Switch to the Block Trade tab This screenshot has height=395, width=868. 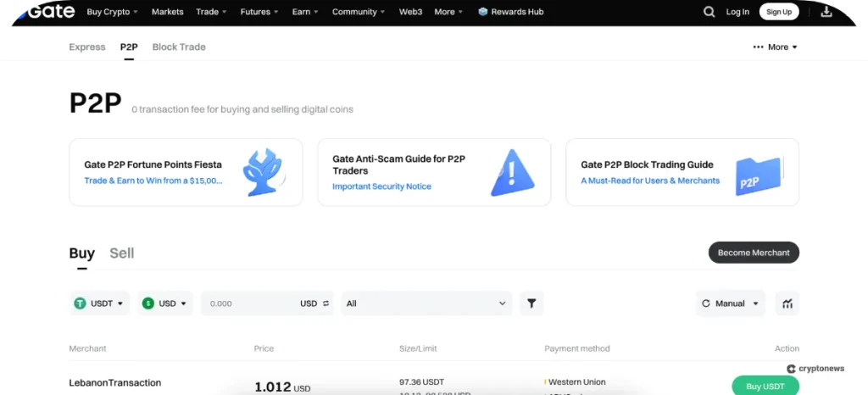click(179, 47)
